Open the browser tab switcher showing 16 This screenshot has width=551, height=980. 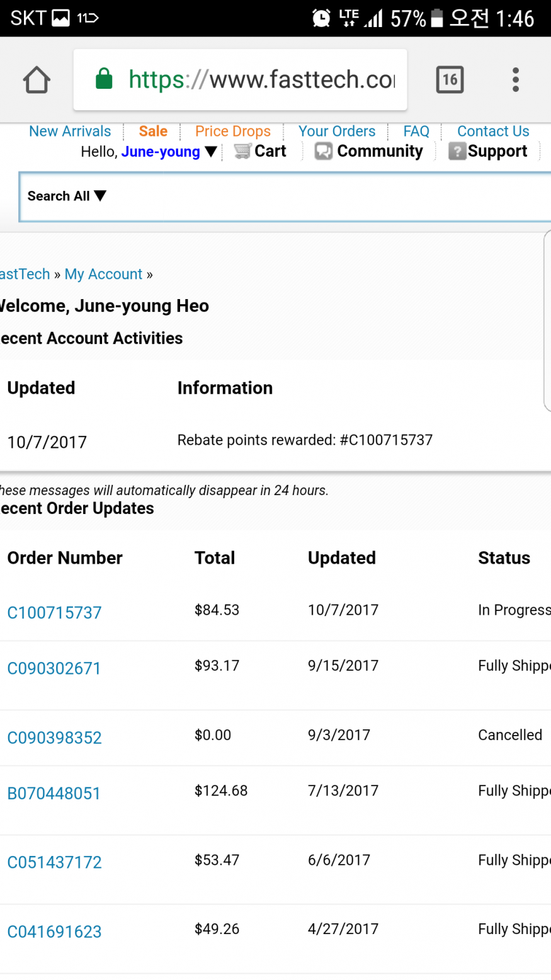pos(450,80)
